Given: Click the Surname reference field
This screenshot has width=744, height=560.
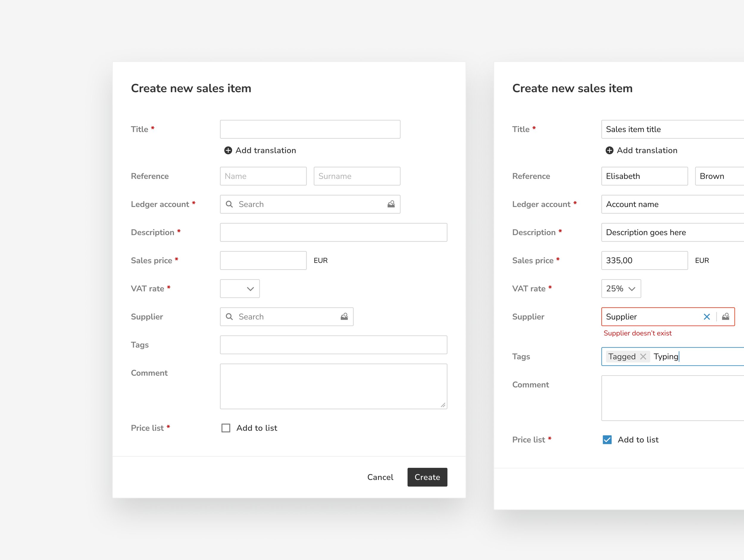Looking at the screenshot, I should coord(357,176).
